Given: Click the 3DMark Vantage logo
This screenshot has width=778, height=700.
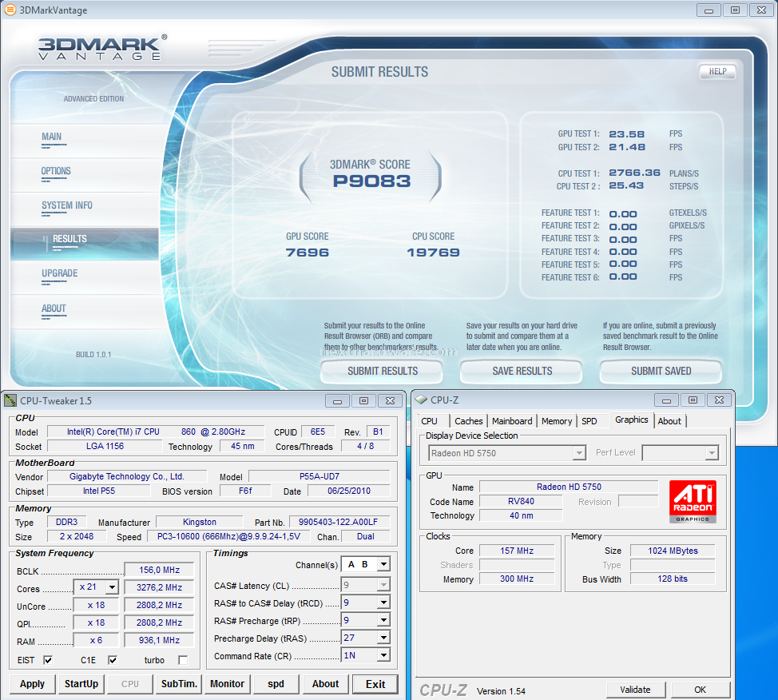Looking at the screenshot, I should [103, 48].
